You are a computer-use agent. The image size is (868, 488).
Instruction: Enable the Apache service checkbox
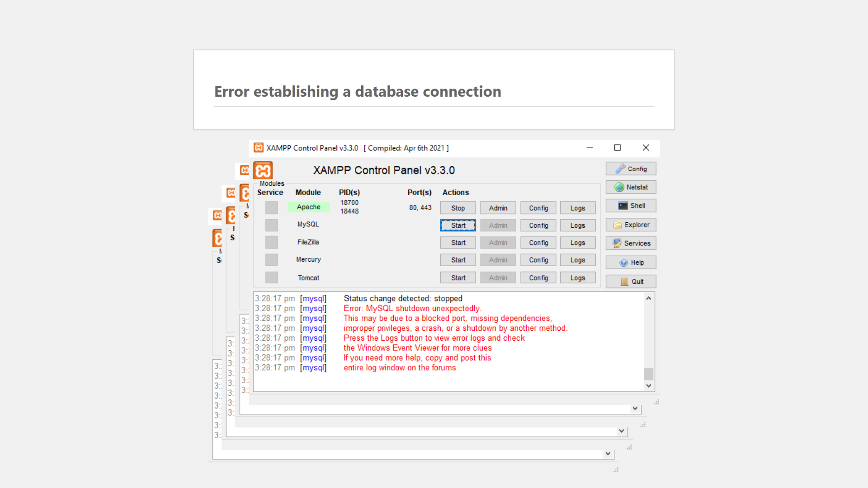click(271, 207)
